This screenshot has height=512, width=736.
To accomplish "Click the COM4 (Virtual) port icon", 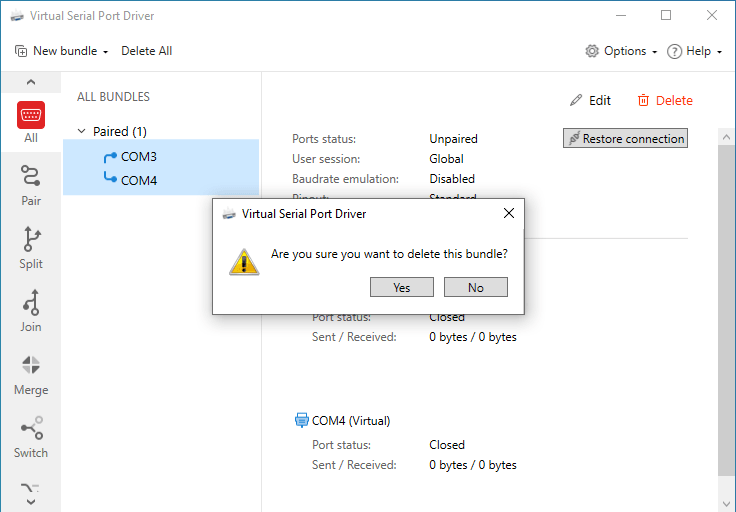I will (301, 420).
